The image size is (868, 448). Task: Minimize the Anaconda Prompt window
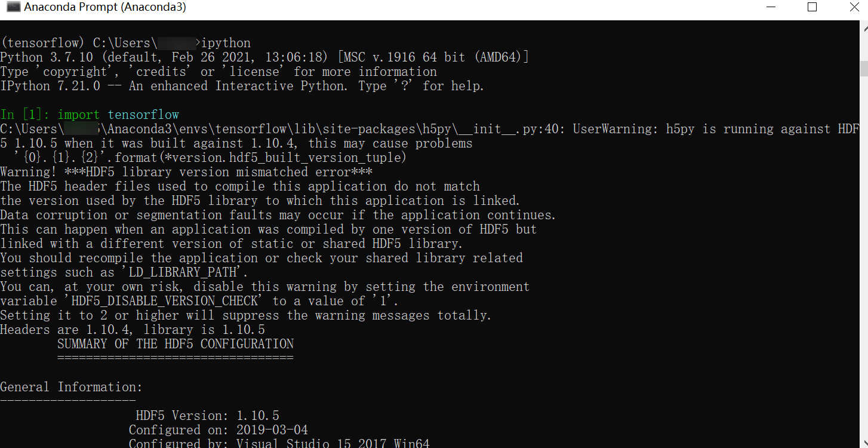[770, 7]
